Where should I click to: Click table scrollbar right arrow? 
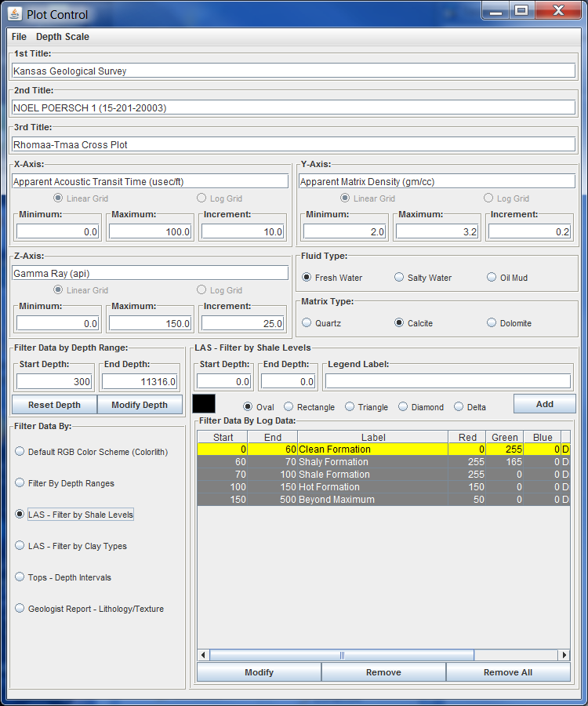564,655
